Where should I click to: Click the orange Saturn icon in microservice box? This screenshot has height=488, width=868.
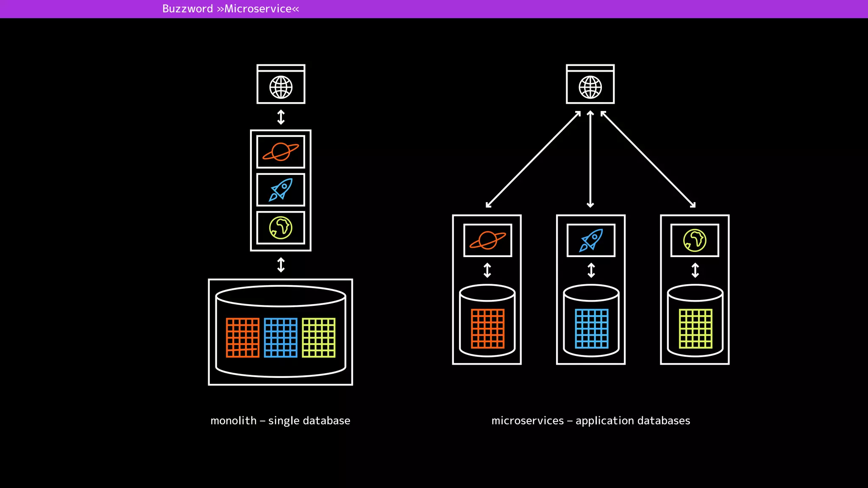[487, 240]
